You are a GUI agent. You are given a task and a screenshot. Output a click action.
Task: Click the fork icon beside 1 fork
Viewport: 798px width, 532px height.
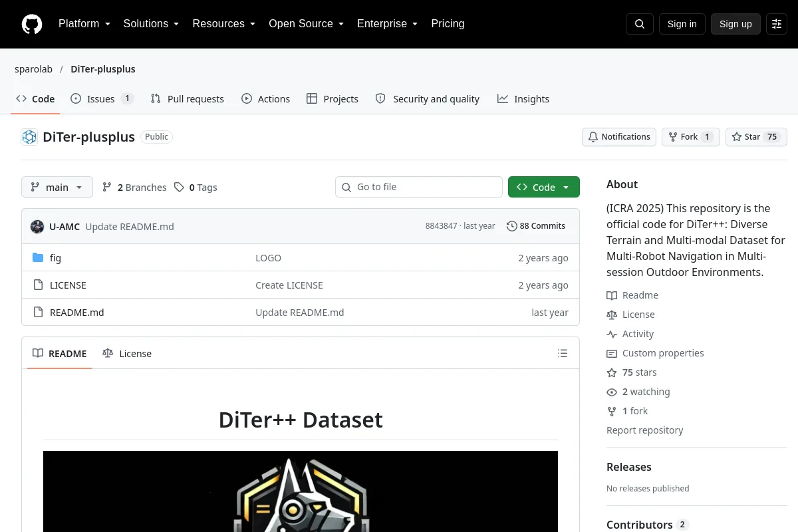[612, 411]
